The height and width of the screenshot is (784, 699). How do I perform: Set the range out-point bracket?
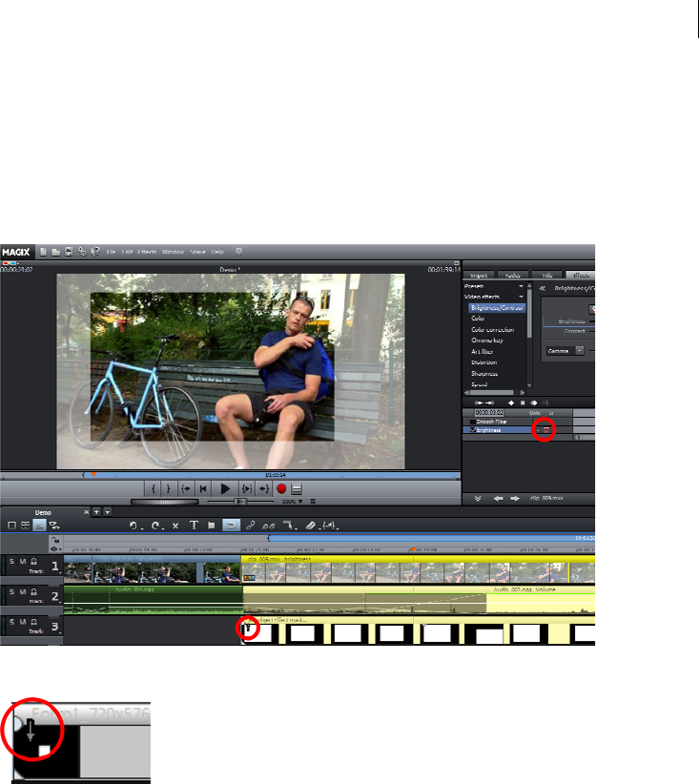click(x=168, y=489)
